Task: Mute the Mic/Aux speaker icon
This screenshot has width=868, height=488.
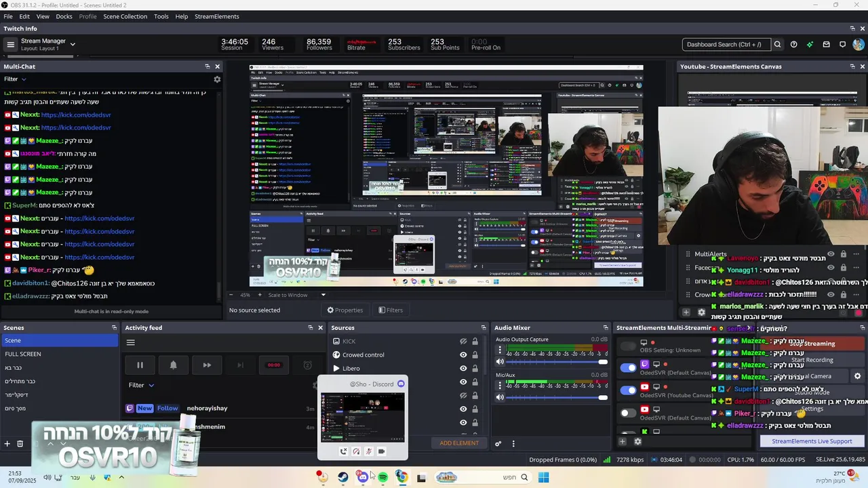Action: pyautogui.click(x=500, y=397)
